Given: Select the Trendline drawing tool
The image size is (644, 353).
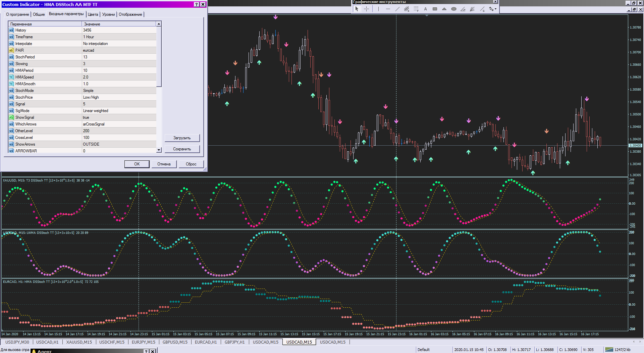Looking at the screenshot, I should 397,9.
